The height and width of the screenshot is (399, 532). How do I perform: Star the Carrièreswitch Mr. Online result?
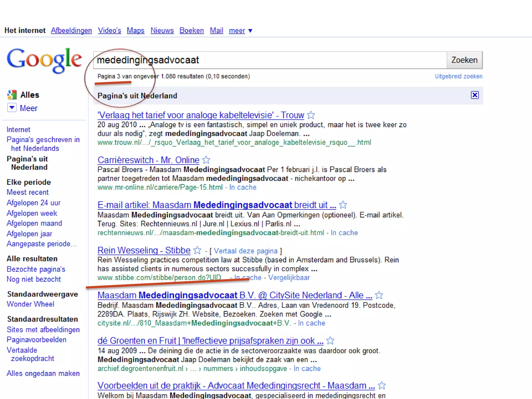(206, 160)
